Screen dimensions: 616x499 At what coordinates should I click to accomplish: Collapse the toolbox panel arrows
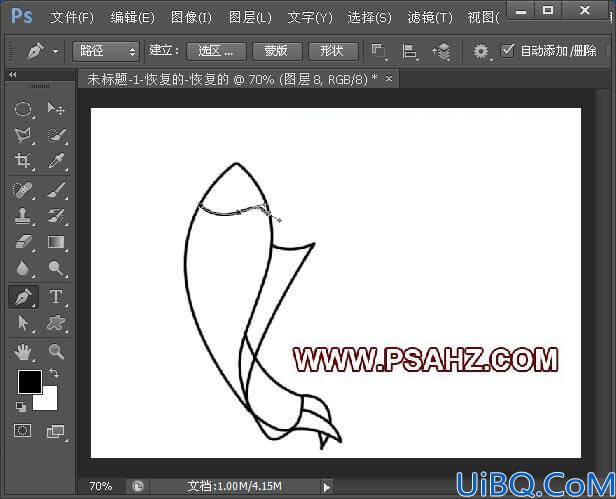click(13, 74)
